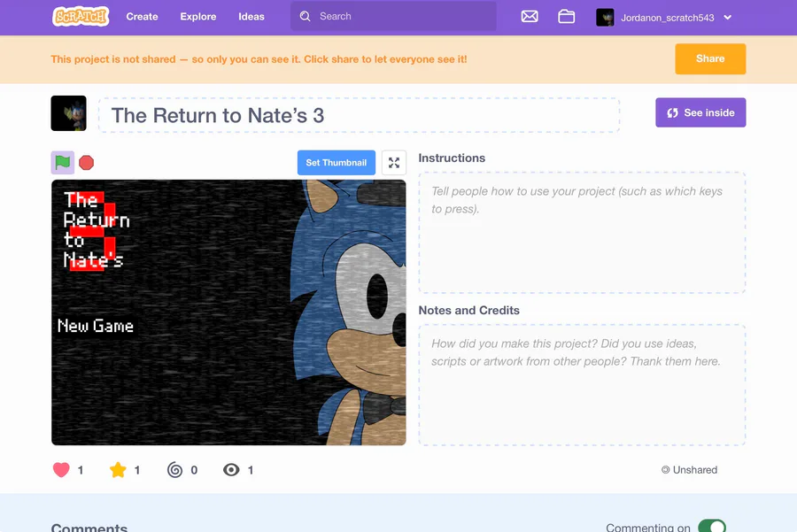Open My Stuff folder icon
This screenshot has height=532, width=797.
click(x=566, y=17)
